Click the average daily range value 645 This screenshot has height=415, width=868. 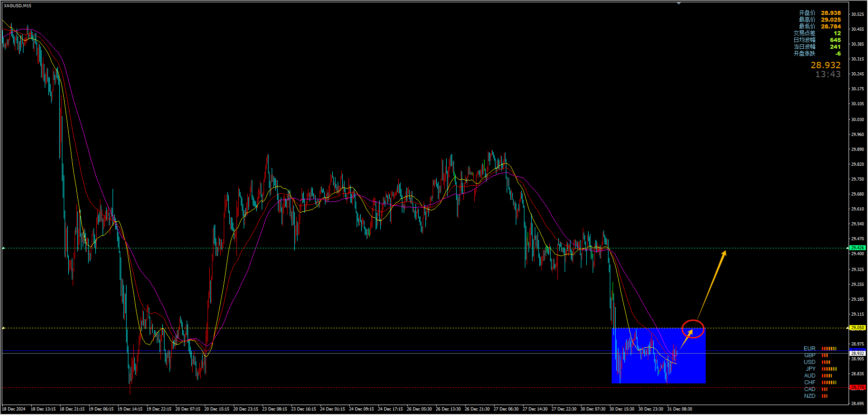point(835,40)
